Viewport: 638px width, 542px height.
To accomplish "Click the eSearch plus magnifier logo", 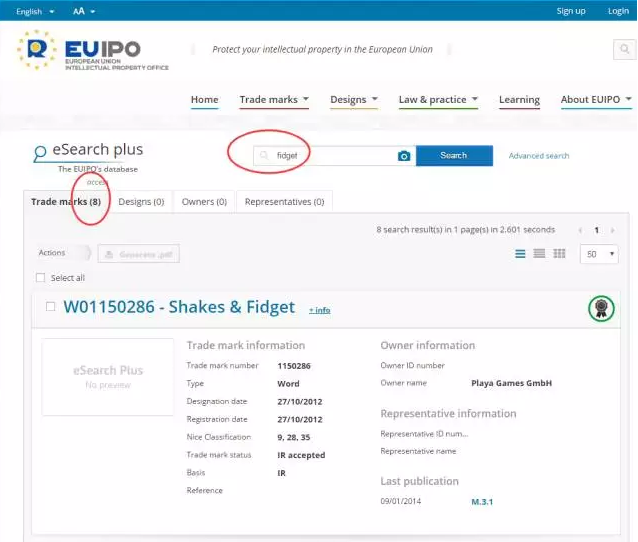I will [x=39, y=153].
